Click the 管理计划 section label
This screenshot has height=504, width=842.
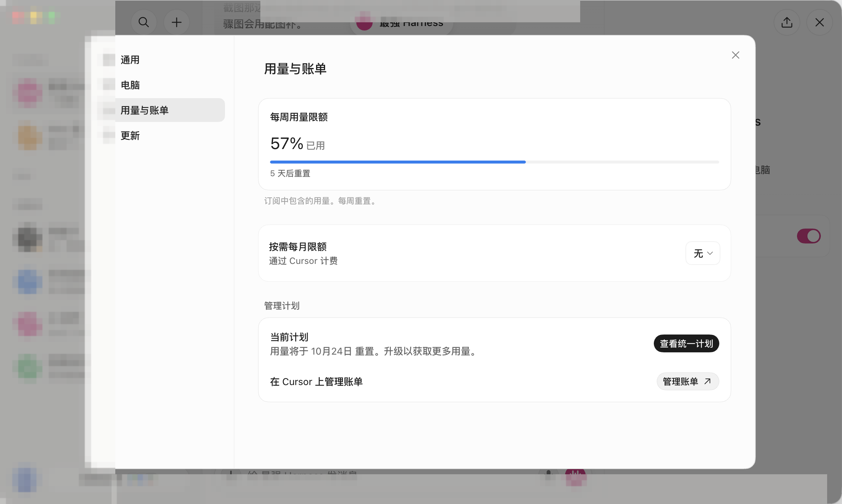[x=282, y=306]
